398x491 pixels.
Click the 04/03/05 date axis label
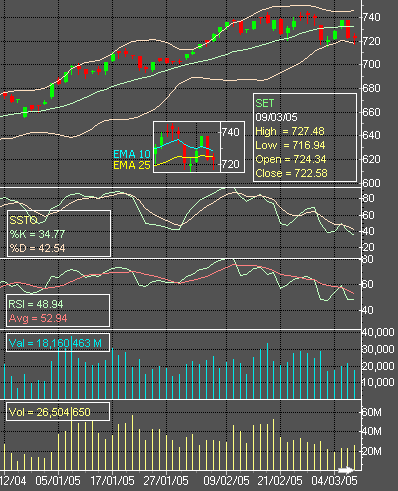coord(334,481)
